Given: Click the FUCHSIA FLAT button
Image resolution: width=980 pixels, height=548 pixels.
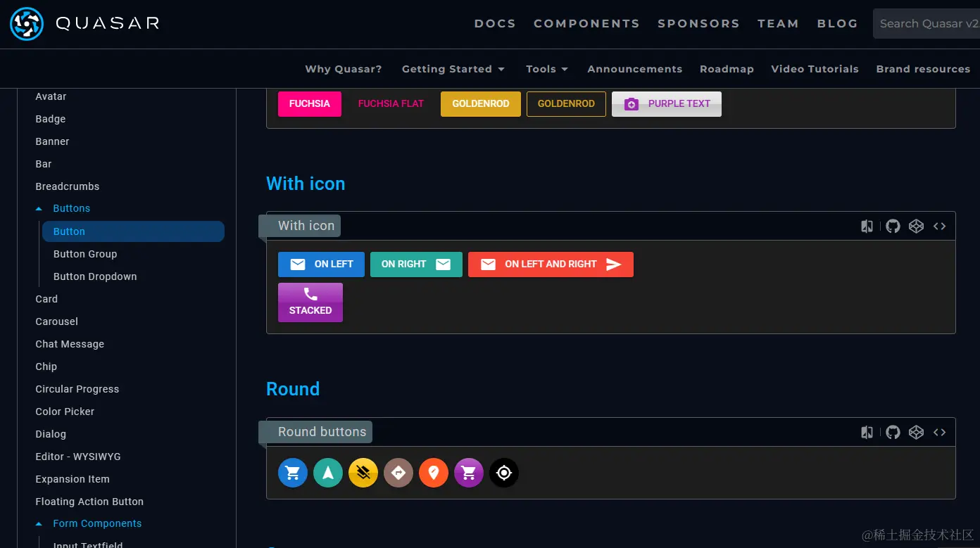Looking at the screenshot, I should [x=391, y=103].
